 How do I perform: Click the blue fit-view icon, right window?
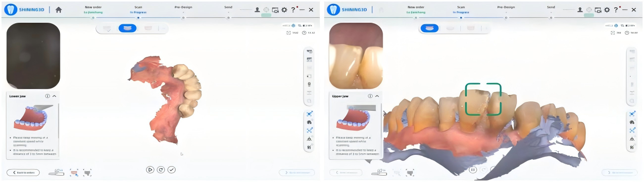pos(632,114)
